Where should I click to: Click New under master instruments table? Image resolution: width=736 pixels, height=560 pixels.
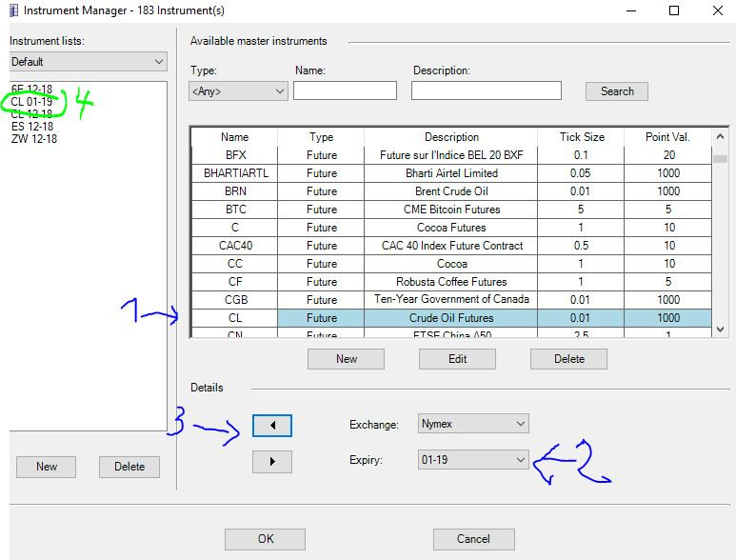click(x=346, y=359)
